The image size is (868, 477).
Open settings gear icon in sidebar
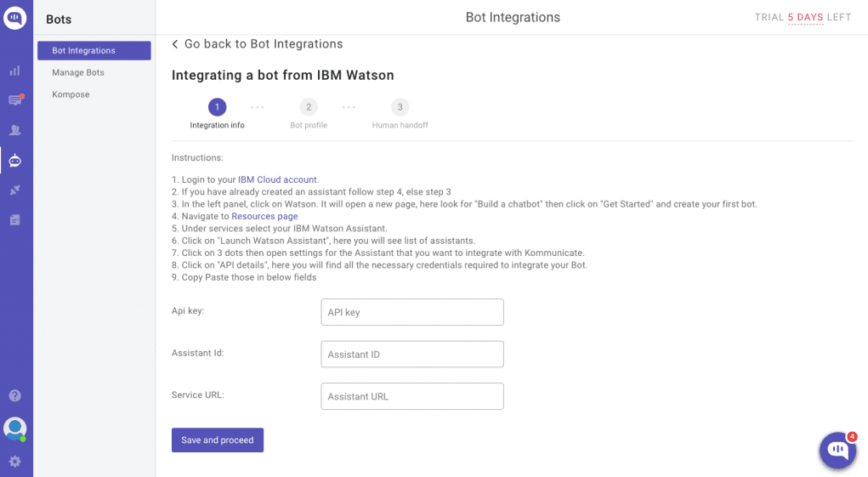[x=15, y=462]
